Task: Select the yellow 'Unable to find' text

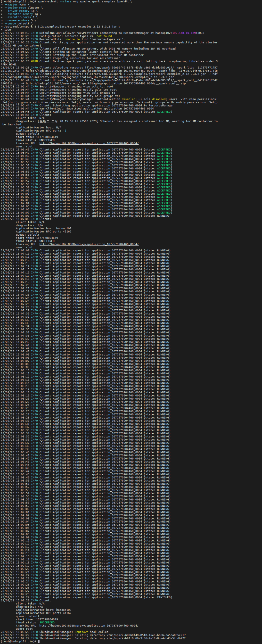Action: tap(76, 39)
